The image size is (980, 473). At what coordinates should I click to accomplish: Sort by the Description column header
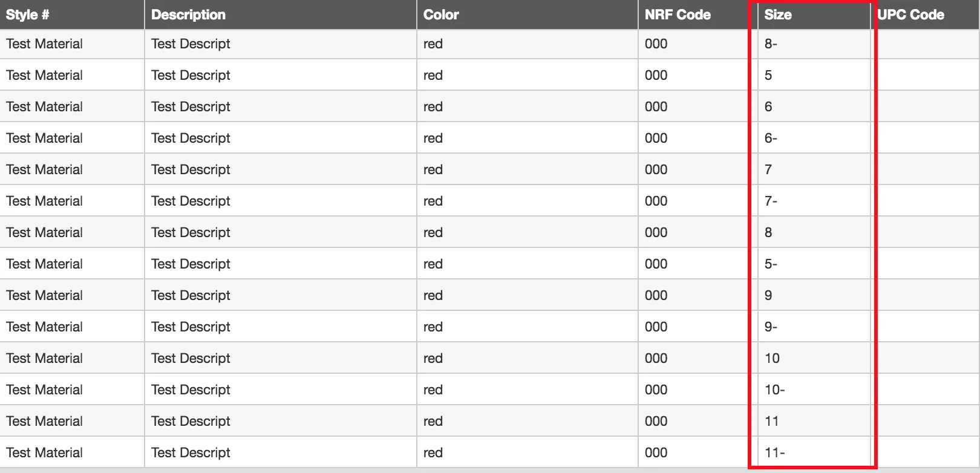[x=188, y=15]
